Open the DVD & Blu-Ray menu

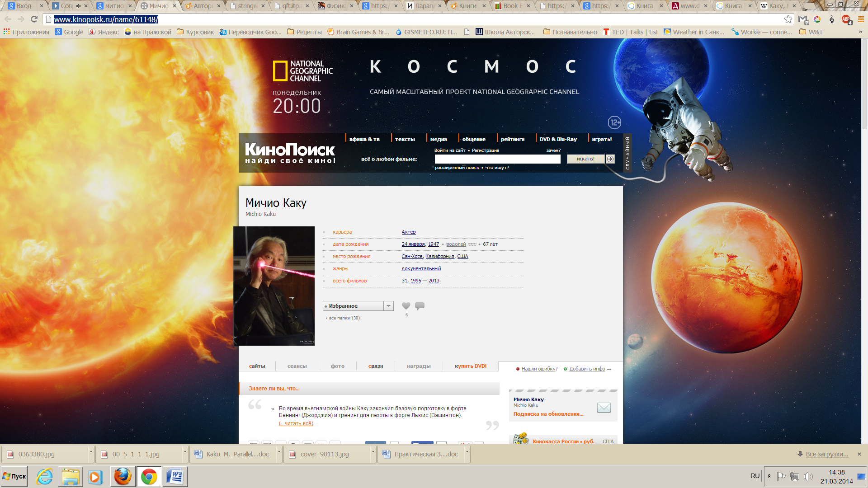[x=558, y=139]
